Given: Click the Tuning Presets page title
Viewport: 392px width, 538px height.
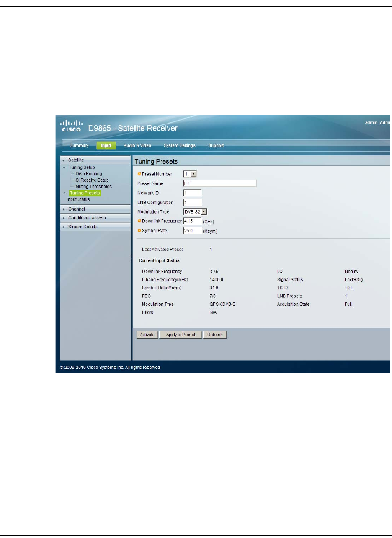Looking at the screenshot, I should point(156,161).
